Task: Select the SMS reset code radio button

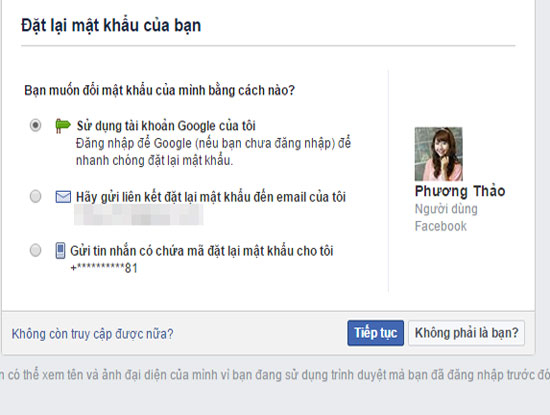Action: coord(35,250)
